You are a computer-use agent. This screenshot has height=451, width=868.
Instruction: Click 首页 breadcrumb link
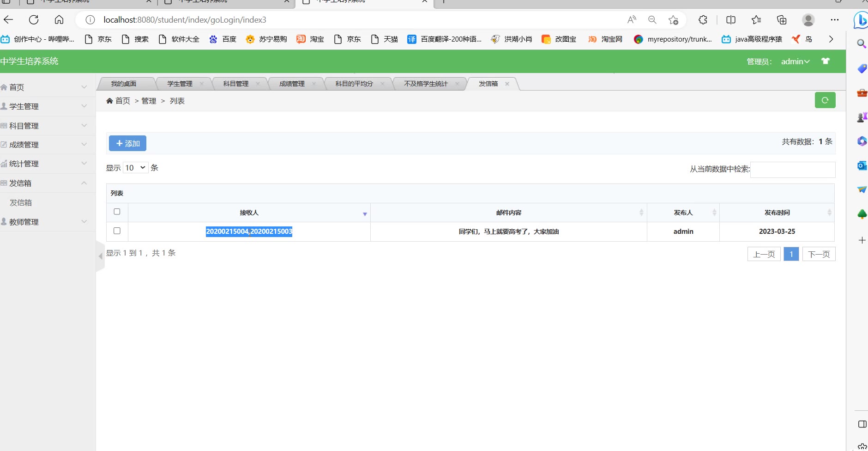click(x=122, y=101)
